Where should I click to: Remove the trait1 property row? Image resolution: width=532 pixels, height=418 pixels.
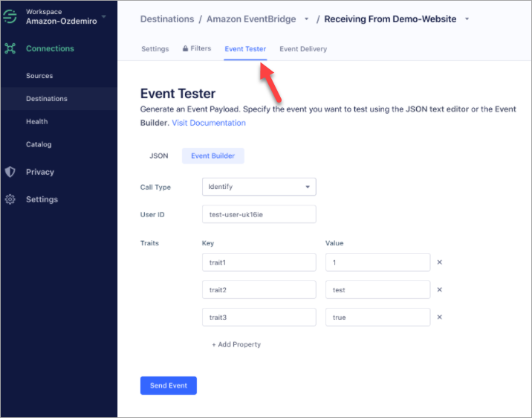coord(439,263)
